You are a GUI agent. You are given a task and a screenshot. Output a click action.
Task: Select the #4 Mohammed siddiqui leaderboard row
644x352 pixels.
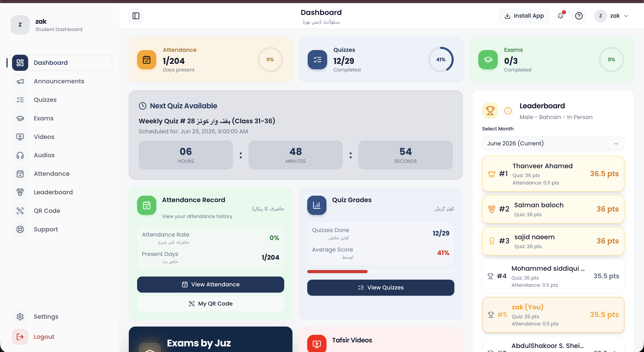(x=553, y=276)
